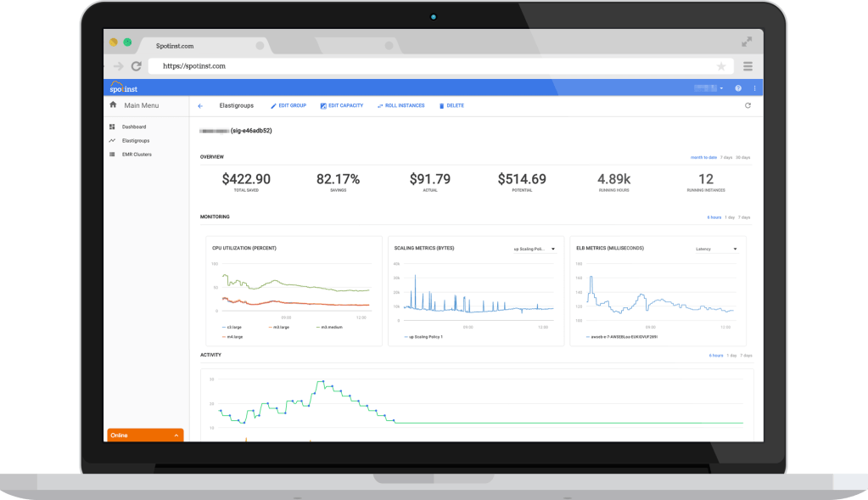Click the Dashboard grid icon
This screenshot has height=500, width=868.
tap(112, 126)
